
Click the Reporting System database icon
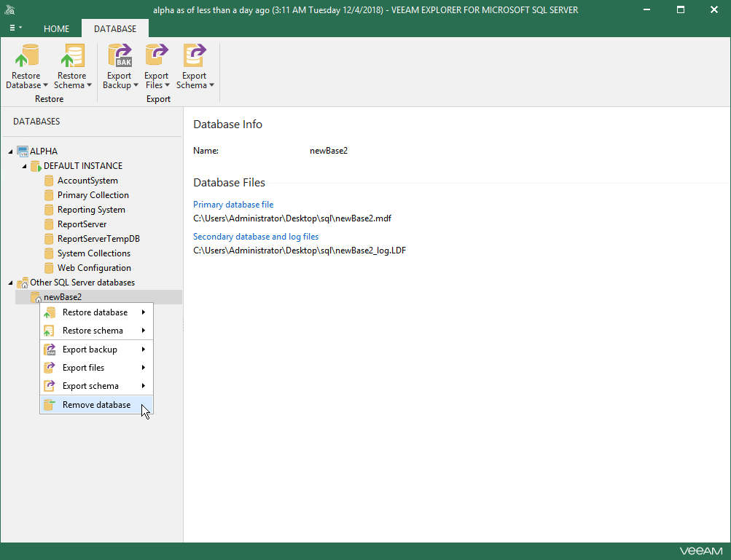[49, 210]
